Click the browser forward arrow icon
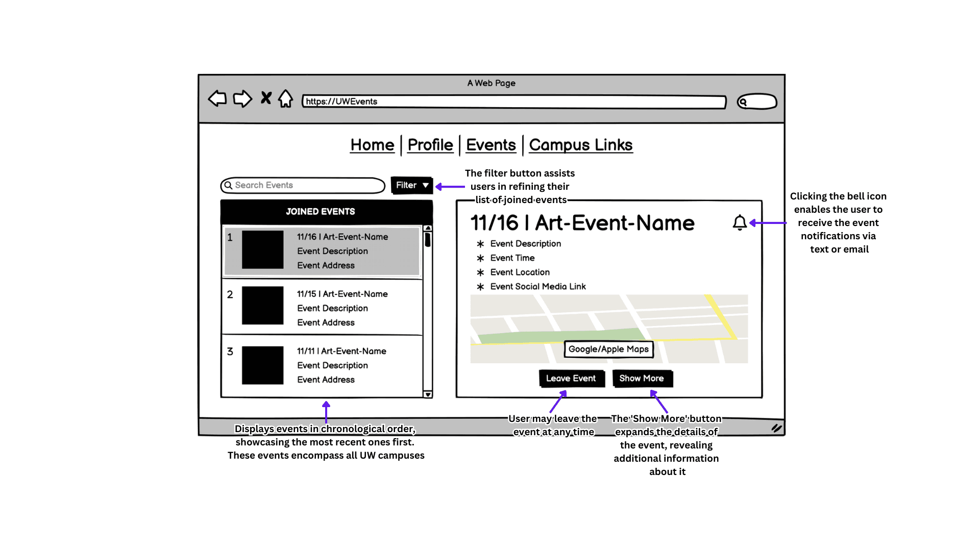This screenshot has height=551, width=980. click(242, 98)
